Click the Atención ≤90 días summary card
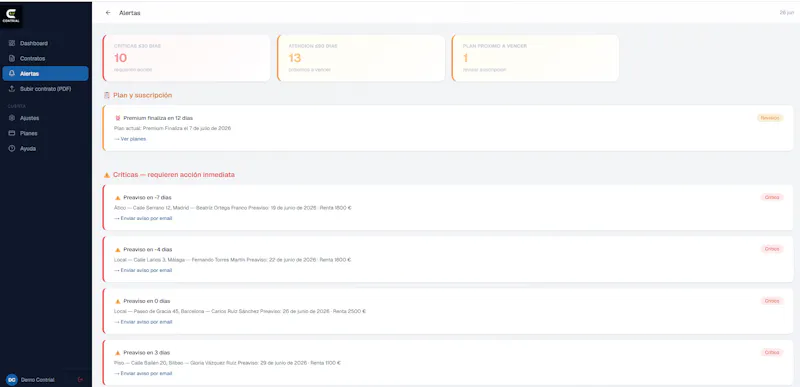 (x=361, y=58)
